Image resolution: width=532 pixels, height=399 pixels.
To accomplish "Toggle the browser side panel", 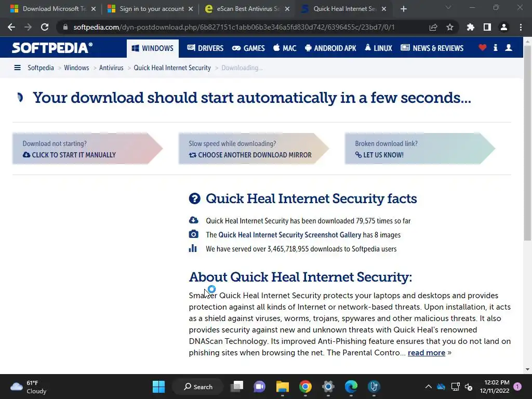I will [487, 27].
